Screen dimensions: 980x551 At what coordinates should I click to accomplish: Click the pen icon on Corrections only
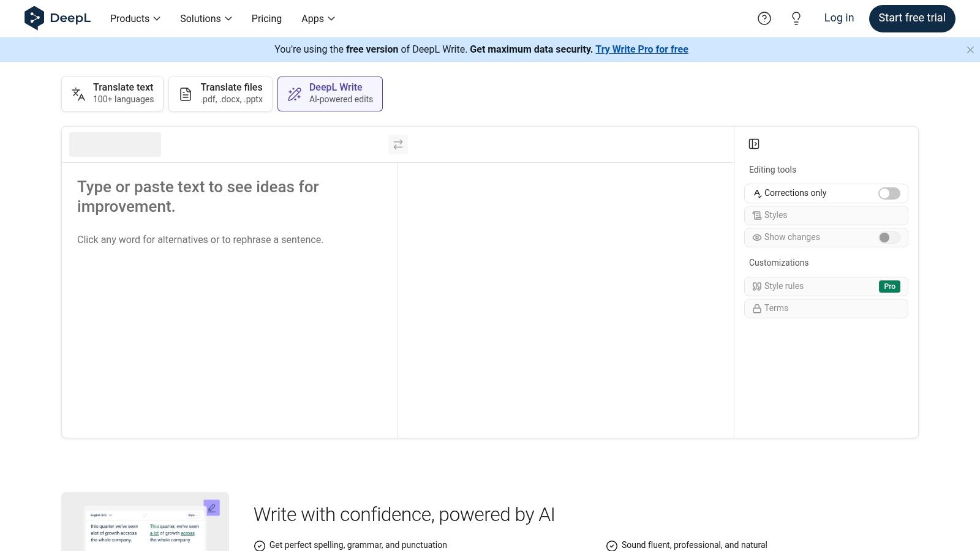coord(756,193)
